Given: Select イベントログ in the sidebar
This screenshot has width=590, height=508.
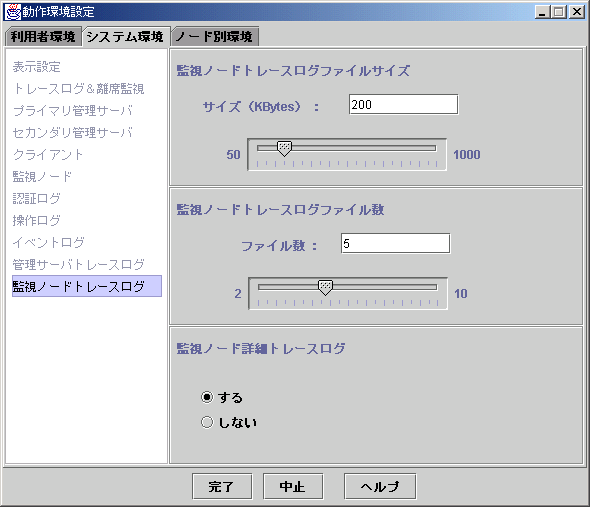Looking at the screenshot, I should (x=49, y=242).
